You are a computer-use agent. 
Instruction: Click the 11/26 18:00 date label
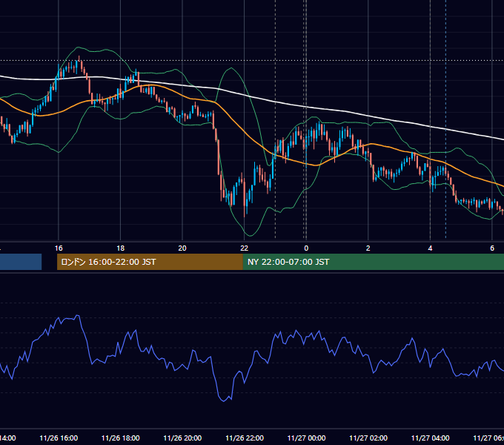(121, 438)
